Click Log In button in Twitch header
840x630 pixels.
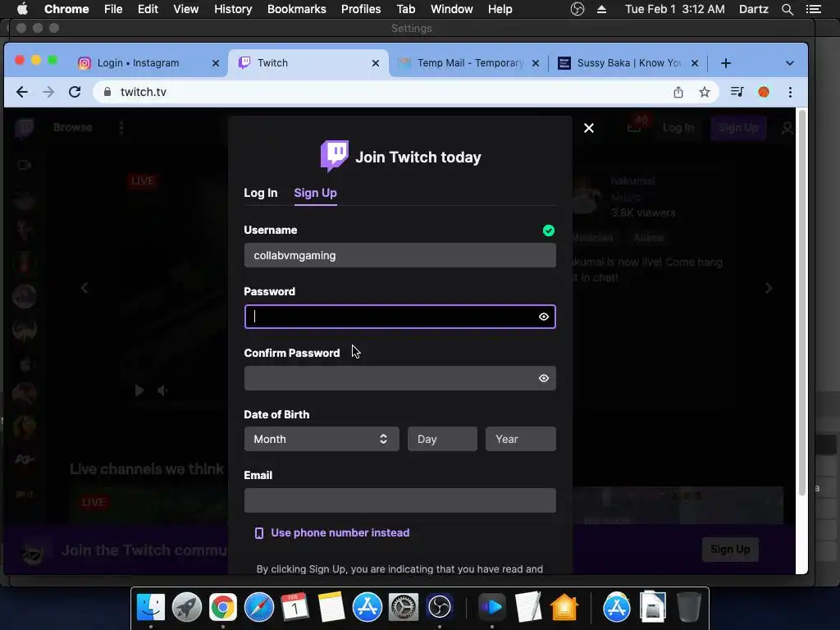[x=678, y=127]
